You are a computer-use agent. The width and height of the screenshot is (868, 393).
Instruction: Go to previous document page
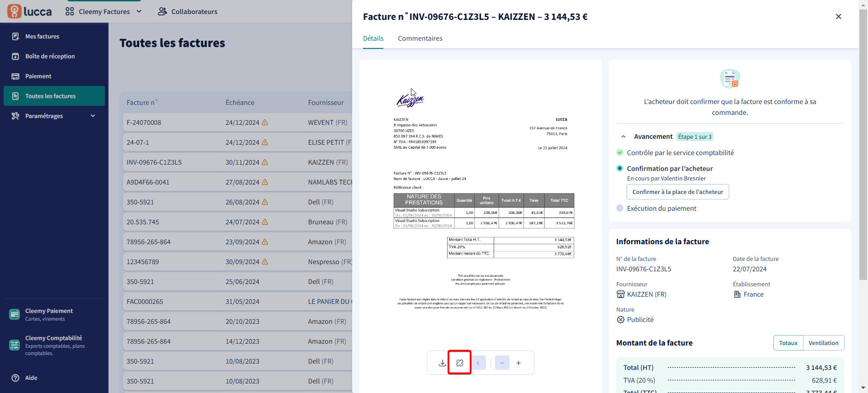(x=478, y=363)
